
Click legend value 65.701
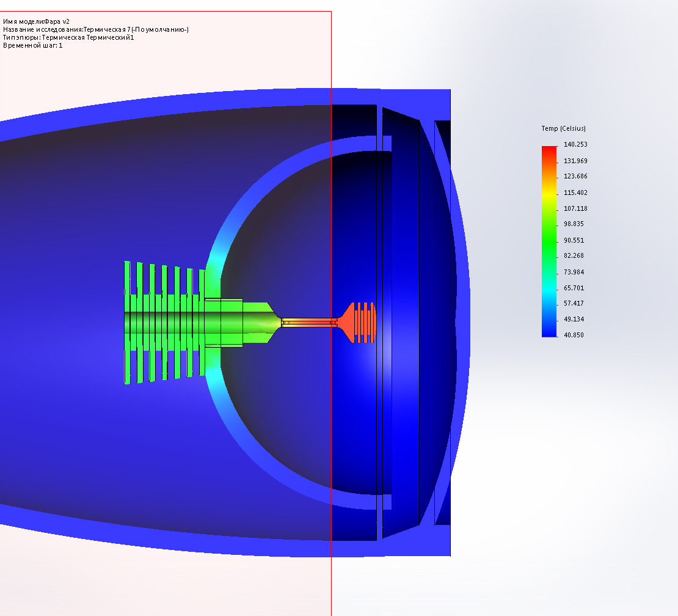tap(574, 288)
